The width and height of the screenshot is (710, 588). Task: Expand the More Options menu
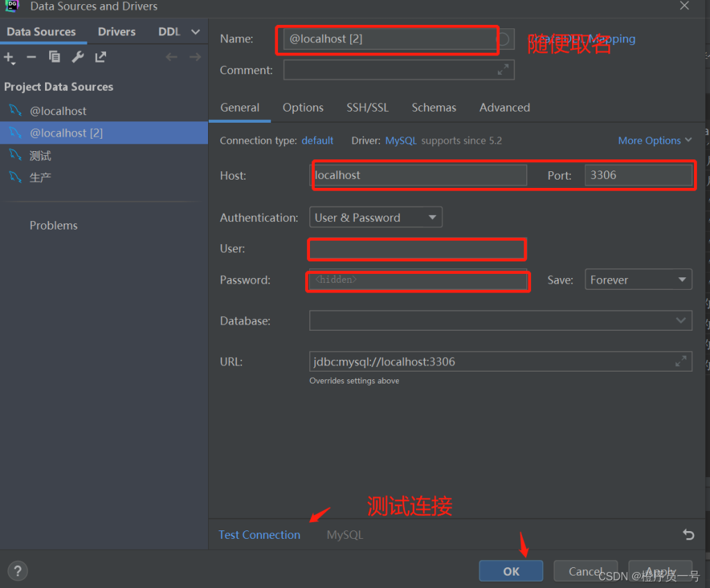click(655, 140)
